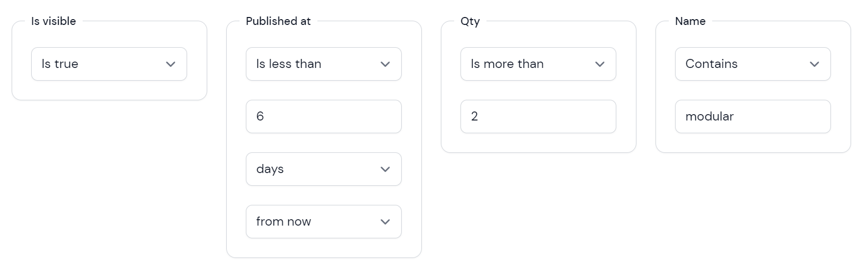Viewport: 868px width, 267px height.
Task: Open the 'from now' direction dropdown
Action: click(324, 222)
